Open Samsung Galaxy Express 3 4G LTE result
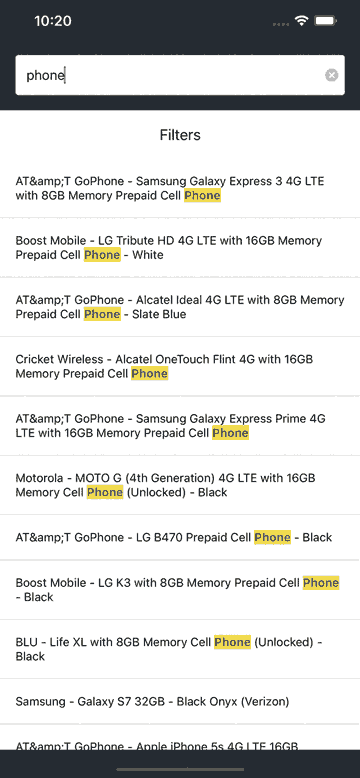The height and width of the screenshot is (778, 360). (180, 188)
